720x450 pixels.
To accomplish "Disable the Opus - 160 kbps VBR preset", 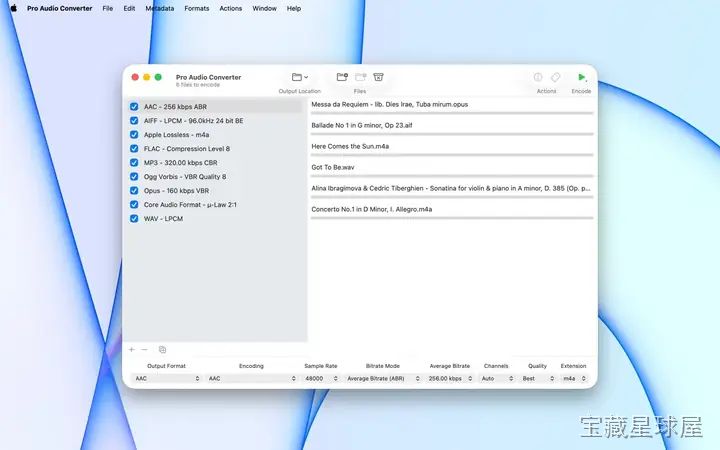I will pos(134,191).
